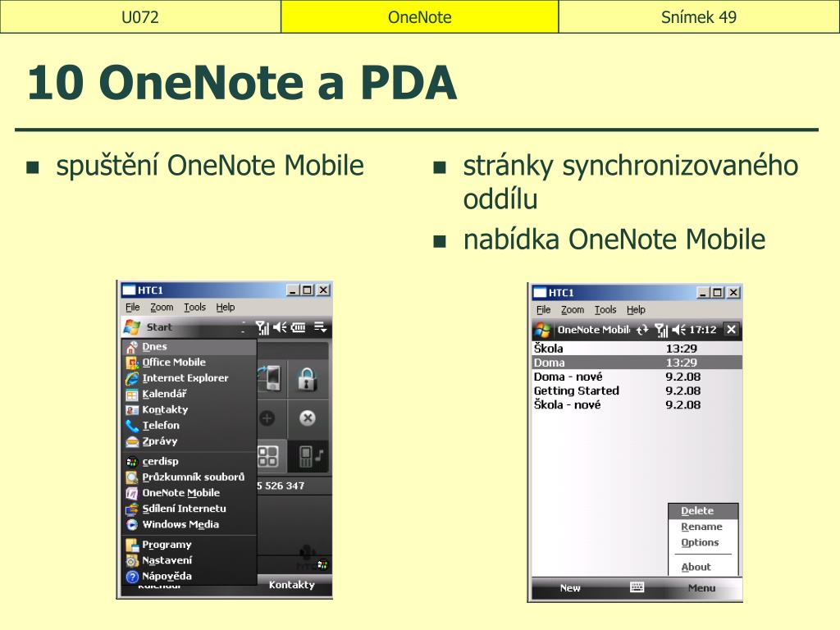The width and height of the screenshot is (840, 630).
Task: Select the Škola page at 13:29
Action: coord(637,348)
